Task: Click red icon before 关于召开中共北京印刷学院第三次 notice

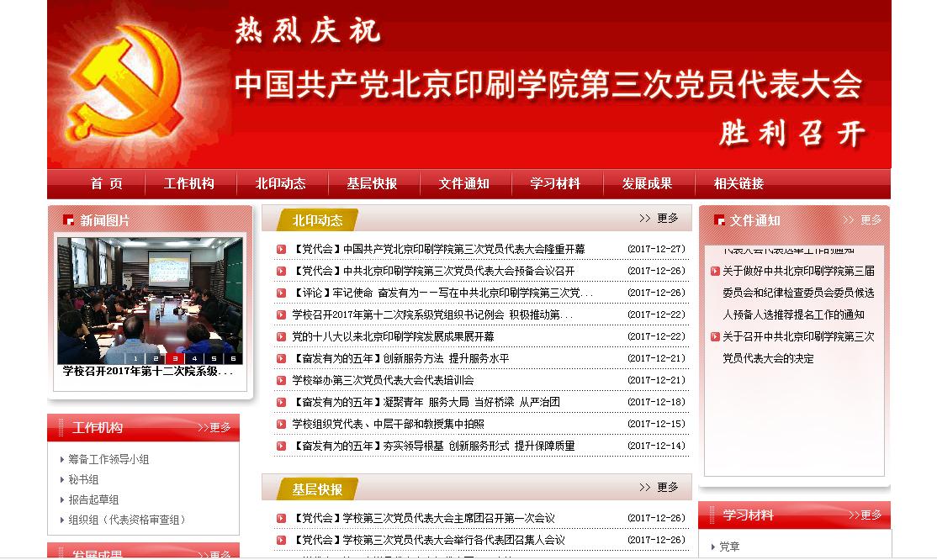Action: pyautogui.click(x=715, y=336)
